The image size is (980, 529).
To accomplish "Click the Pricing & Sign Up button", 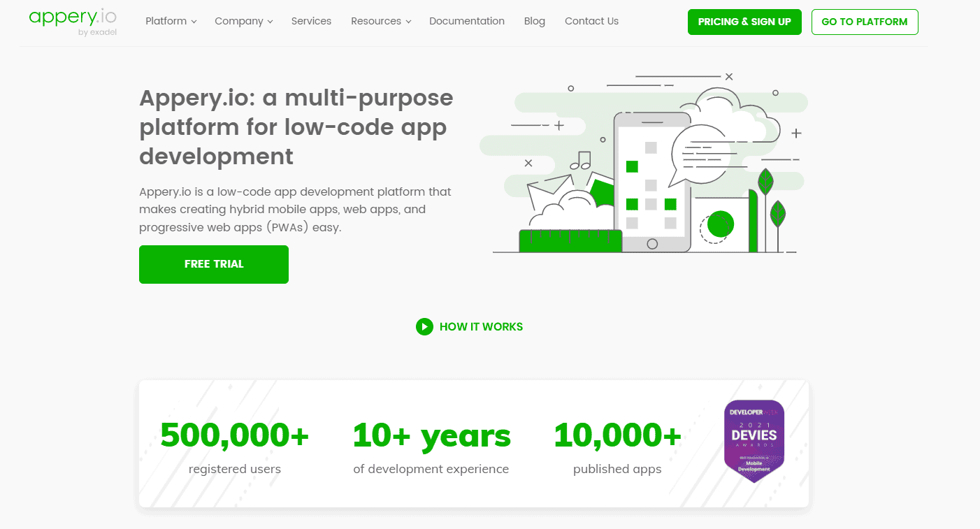I will coord(744,22).
